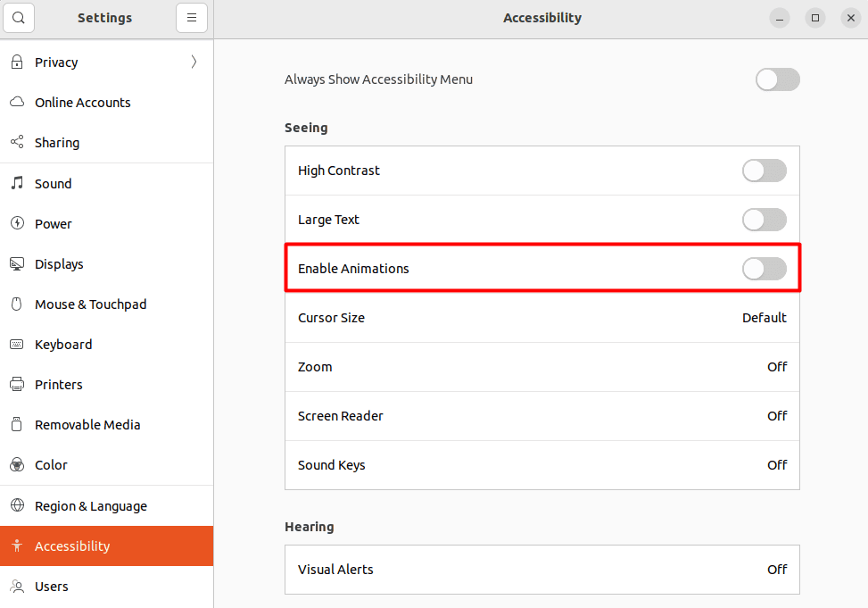Select the Region & Language globe icon
The image size is (868, 608).
tap(16, 505)
